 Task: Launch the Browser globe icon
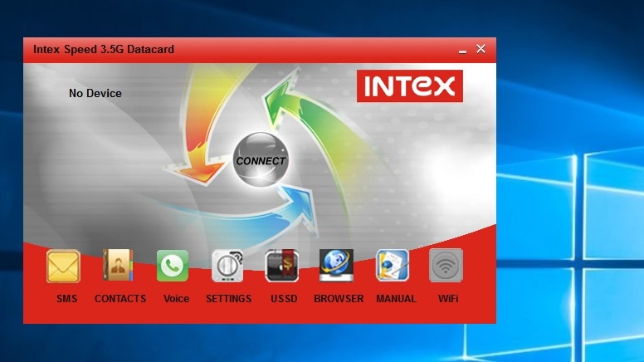pos(336,266)
